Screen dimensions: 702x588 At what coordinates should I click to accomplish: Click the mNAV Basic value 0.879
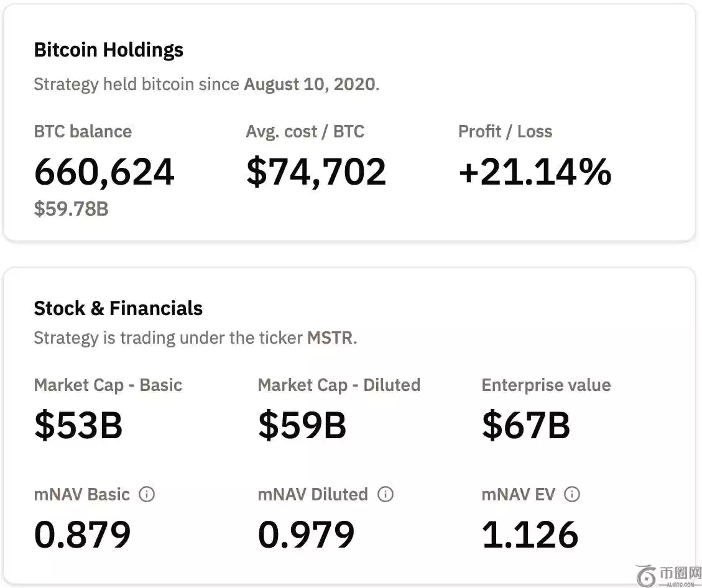pos(82,535)
